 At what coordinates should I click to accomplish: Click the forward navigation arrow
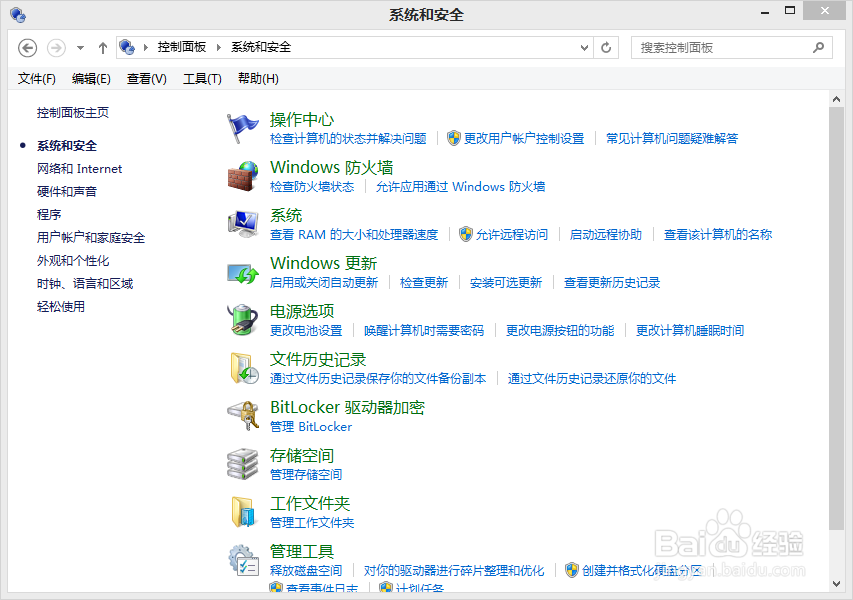tap(56, 48)
